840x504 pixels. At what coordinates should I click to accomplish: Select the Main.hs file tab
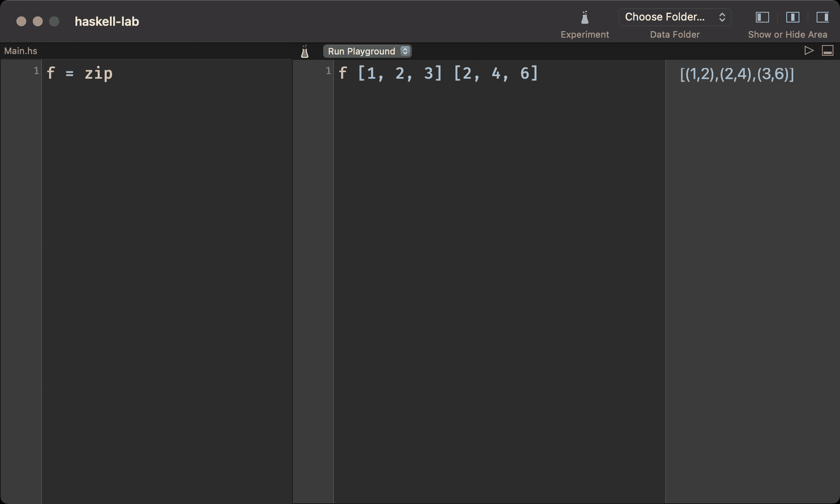pyautogui.click(x=21, y=51)
